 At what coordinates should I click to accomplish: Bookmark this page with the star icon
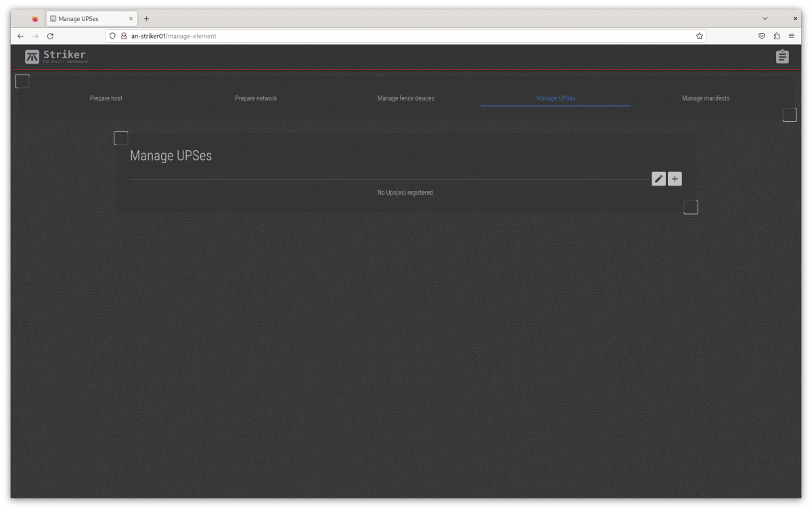coord(699,36)
